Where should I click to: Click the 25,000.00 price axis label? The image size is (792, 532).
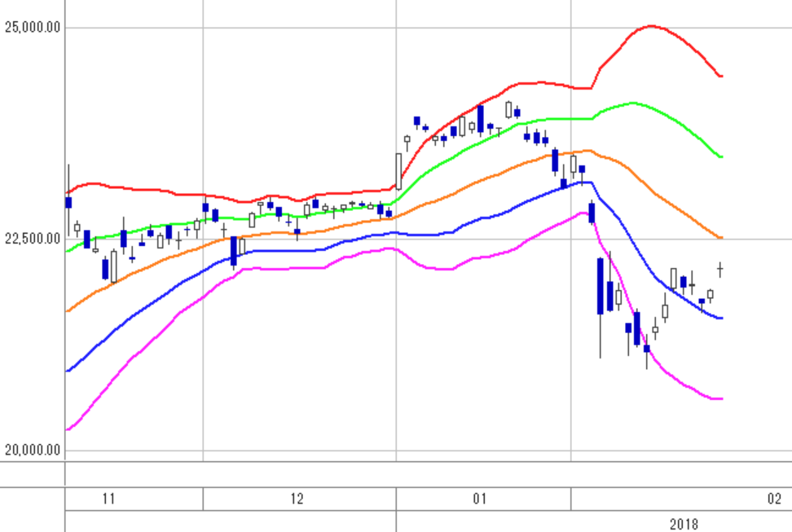point(33,27)
